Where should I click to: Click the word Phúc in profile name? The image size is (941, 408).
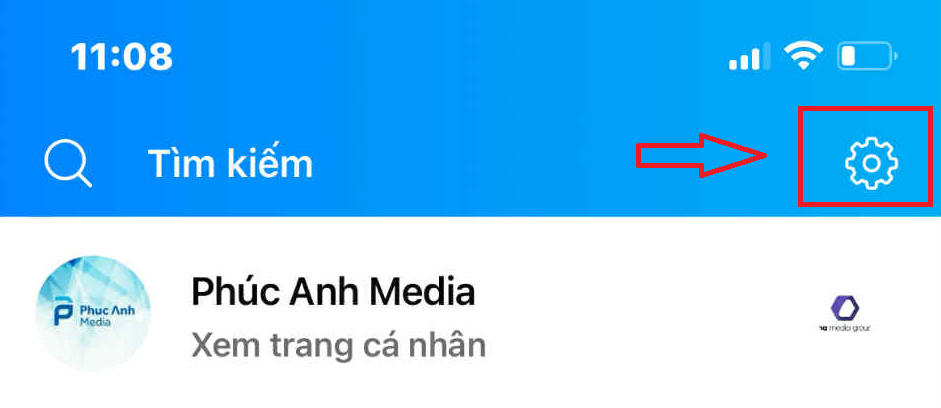(x=235, y=292)
